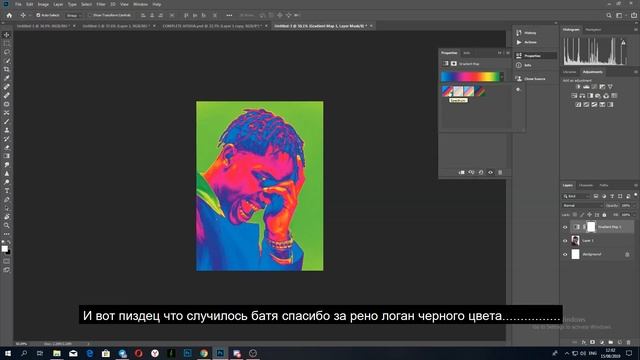Toggle layer visibility in Properties panel
640x360 pixels.
tap(491, 172)
